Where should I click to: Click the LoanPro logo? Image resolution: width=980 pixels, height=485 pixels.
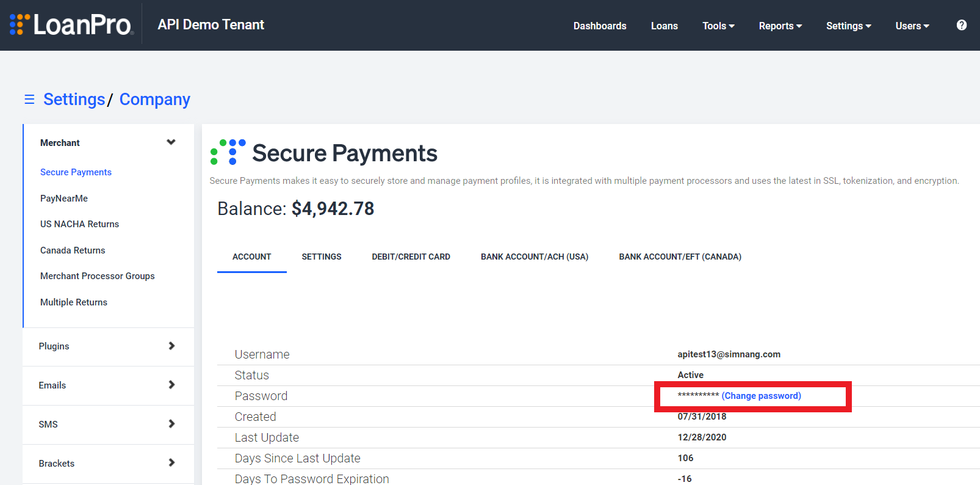pyautogui.click(x=71, y=24)
